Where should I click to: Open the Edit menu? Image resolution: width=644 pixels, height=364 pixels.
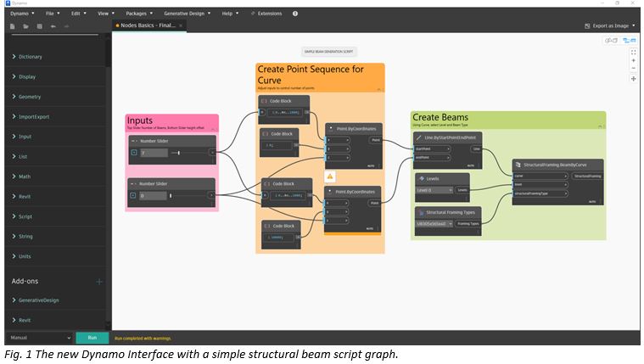(x=78, y=14)
